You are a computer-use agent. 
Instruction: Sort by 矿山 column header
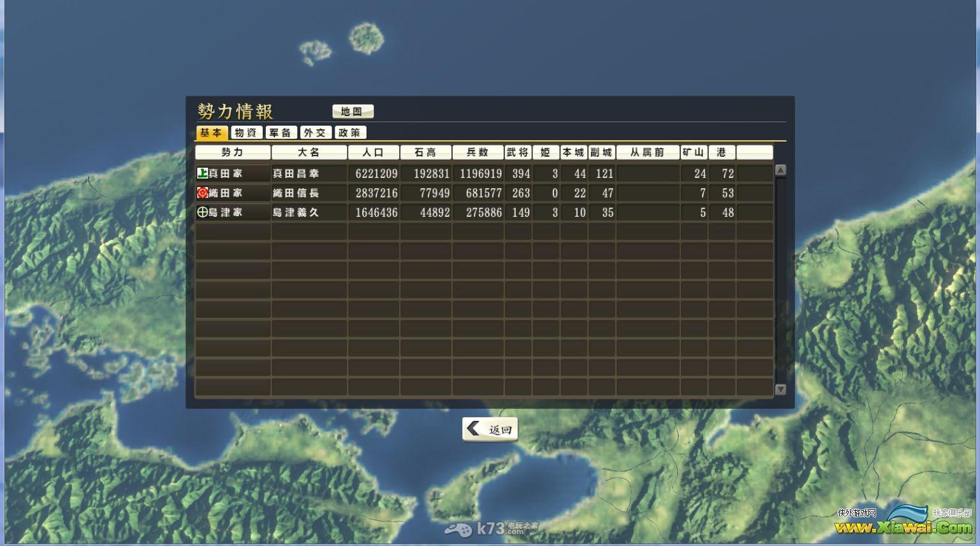click(694, 152)
